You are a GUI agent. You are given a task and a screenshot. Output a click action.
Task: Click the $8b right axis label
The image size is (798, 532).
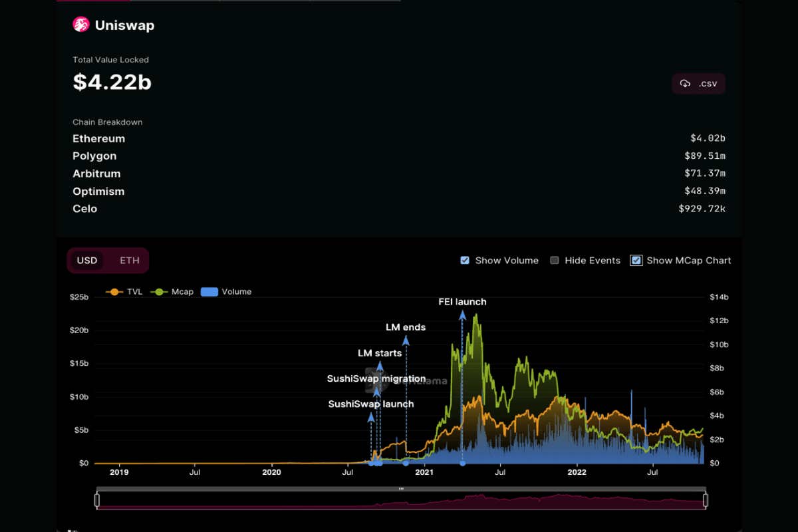pyautogui.click(x=718, y=368)
